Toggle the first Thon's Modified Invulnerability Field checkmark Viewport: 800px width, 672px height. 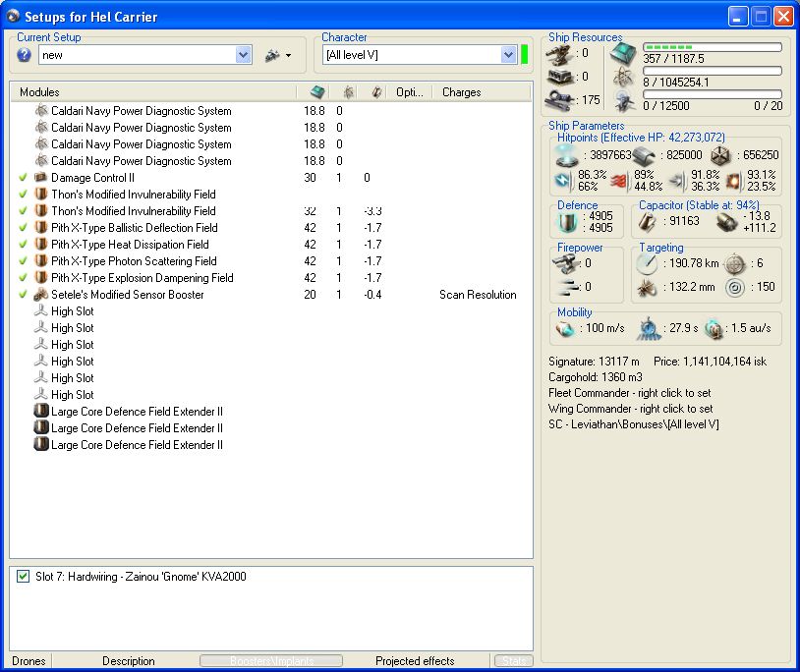coord(23,195)
